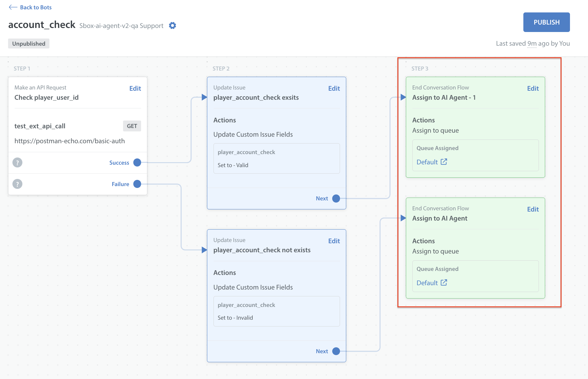Edit the player_account_check exsits step

334,89
